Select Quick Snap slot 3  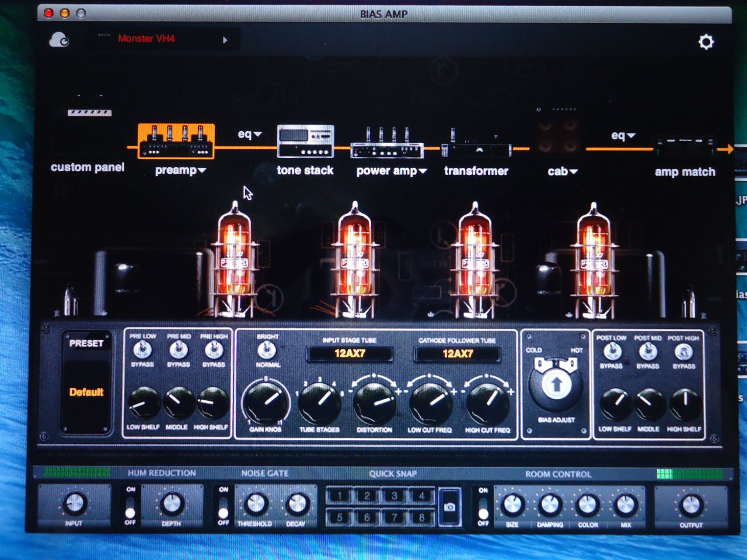[x=395, y=496]
